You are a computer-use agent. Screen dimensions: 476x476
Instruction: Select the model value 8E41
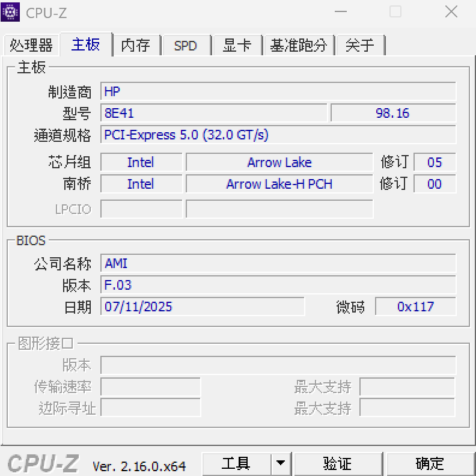click(214, 113)
